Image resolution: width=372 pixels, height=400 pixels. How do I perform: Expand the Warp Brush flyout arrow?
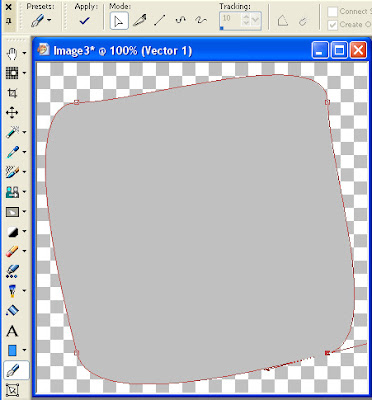[x=24, y=172]
